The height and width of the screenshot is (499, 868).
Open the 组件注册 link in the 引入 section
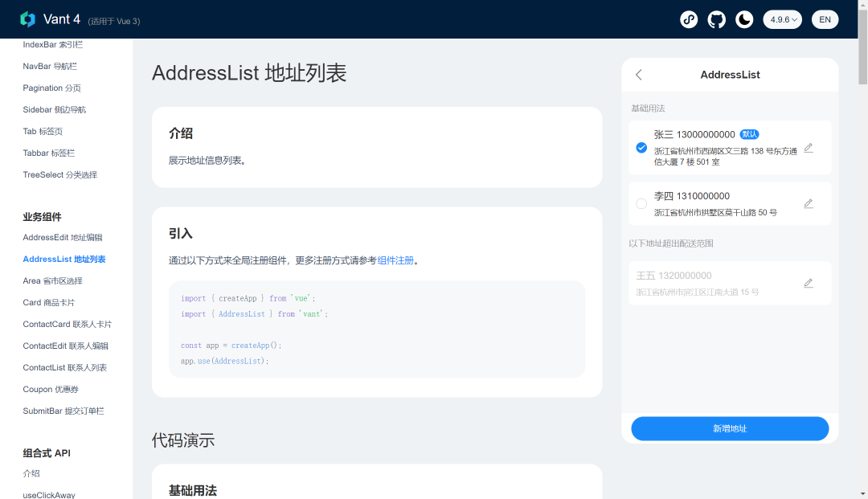397,259
